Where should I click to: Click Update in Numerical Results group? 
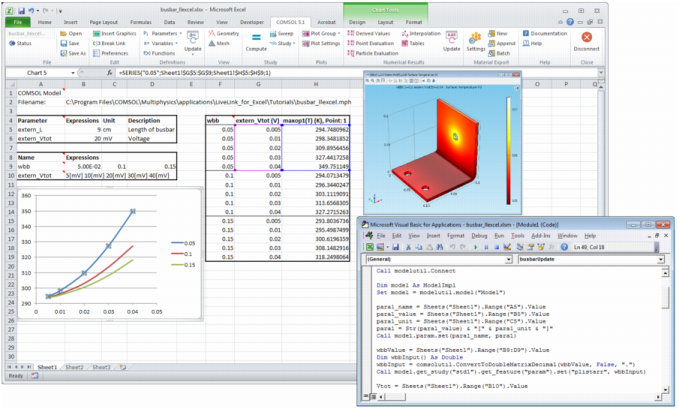coord(451,42)
